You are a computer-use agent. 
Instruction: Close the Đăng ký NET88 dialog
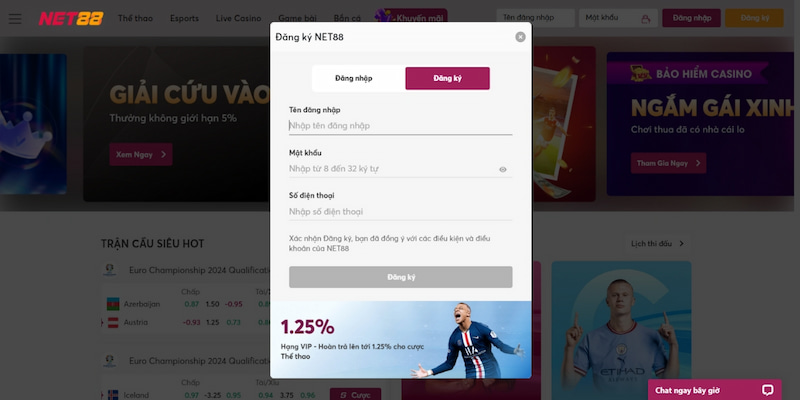[x=520, y=37]
